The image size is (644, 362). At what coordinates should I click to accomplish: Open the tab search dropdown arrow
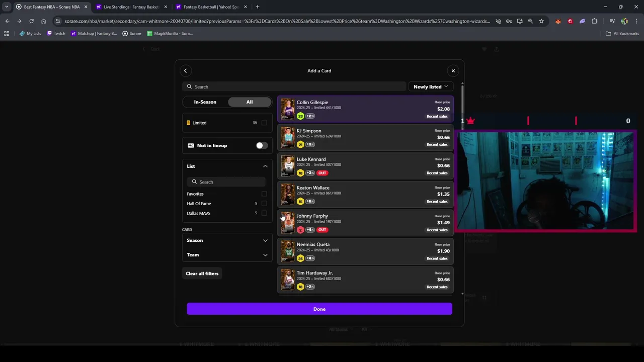click(x=6, y=7)
